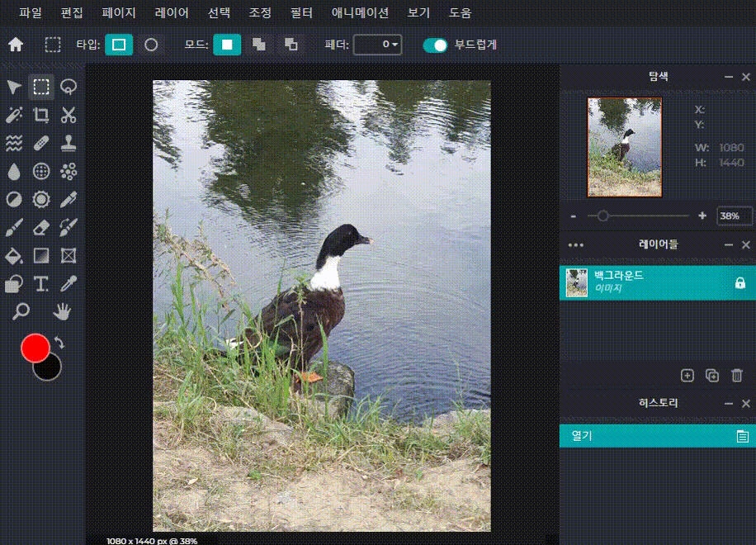Screen dimensions: 756x545
Task: Open the 조정 menu
Action: click(260, 13)
